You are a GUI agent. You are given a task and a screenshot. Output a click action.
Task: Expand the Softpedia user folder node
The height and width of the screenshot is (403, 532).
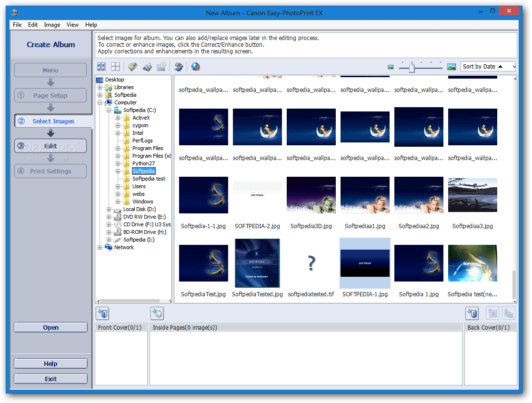tap(100, 95)
